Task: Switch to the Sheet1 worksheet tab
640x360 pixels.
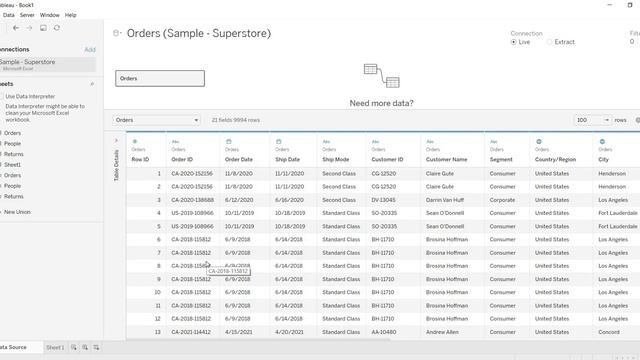Action: pos(55,347)
